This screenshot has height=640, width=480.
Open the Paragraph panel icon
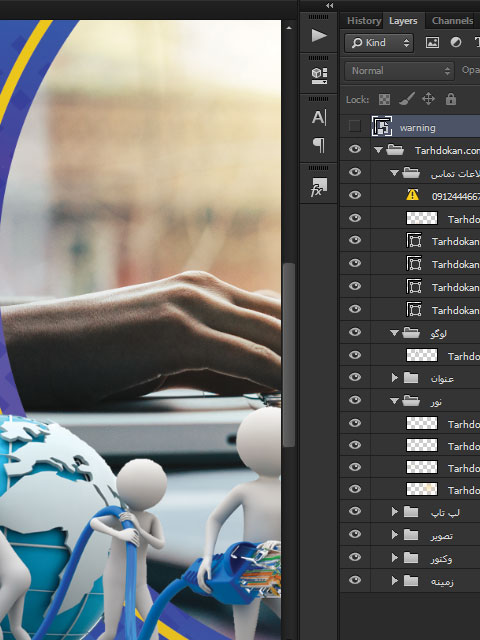pyautogui.click(x=319, y=145)
